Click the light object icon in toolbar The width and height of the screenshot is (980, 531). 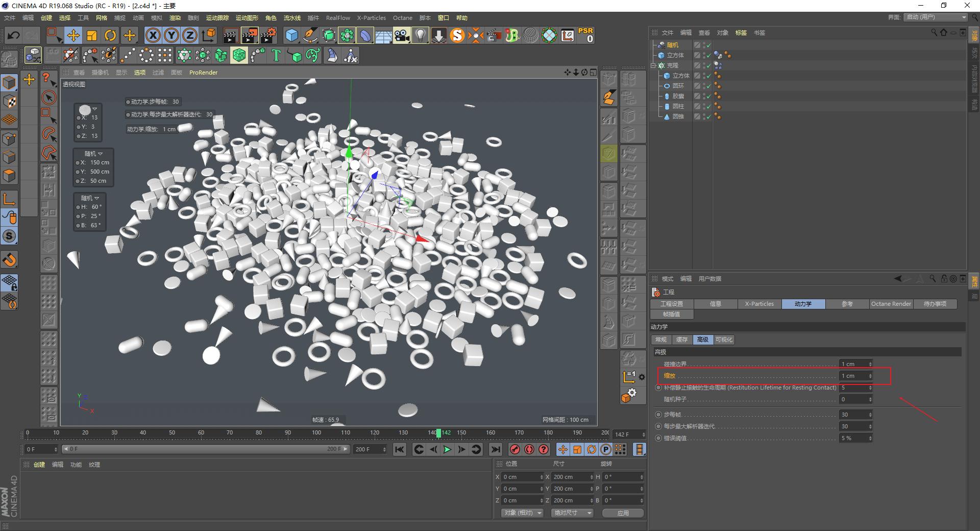[x=420, y=35]
